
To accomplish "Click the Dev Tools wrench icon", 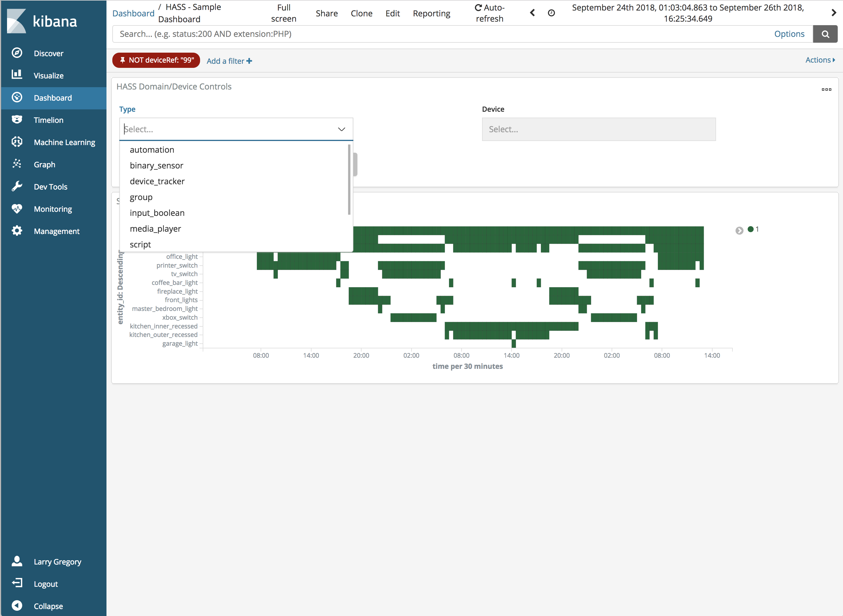I will 17,186.
